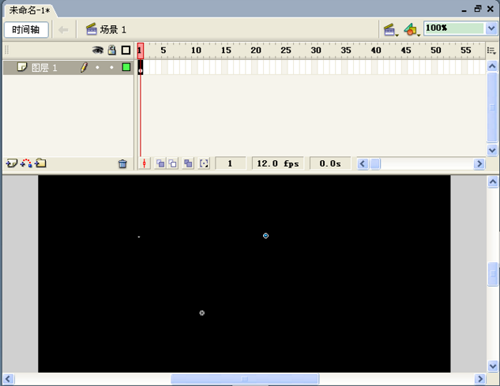Delete layer with trash icon
Screen dimensions: 500x386
click(122, 164)
